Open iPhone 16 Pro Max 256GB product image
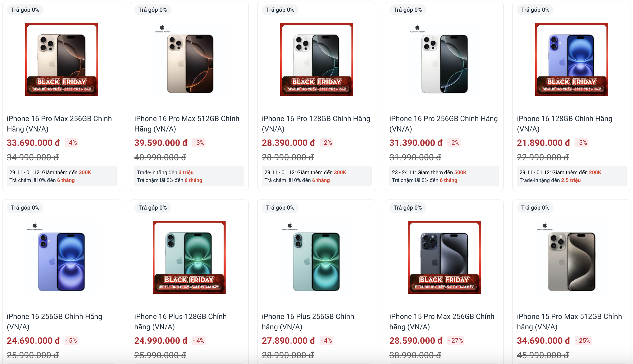This screenshot has width=633, height=364. [x=61, y=59]
